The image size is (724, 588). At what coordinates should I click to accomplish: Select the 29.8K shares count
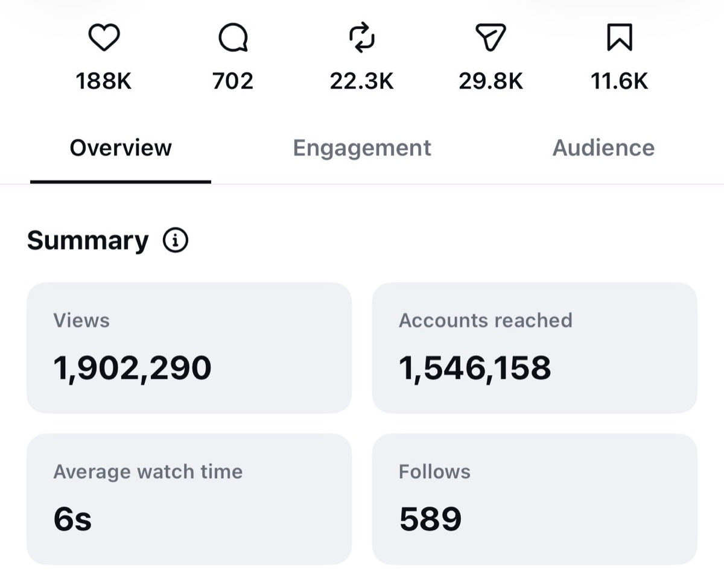pos(491,81)
